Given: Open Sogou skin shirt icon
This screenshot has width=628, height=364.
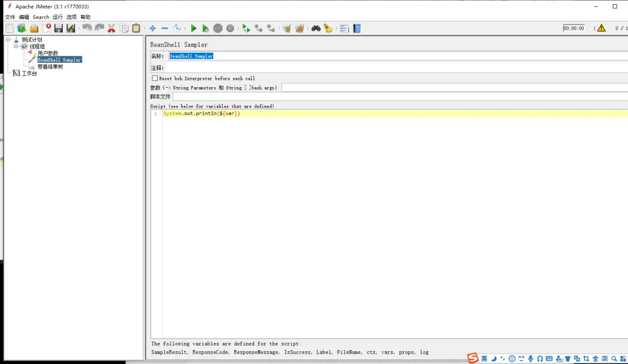Looking at the screenshot, I should [568, 358].
